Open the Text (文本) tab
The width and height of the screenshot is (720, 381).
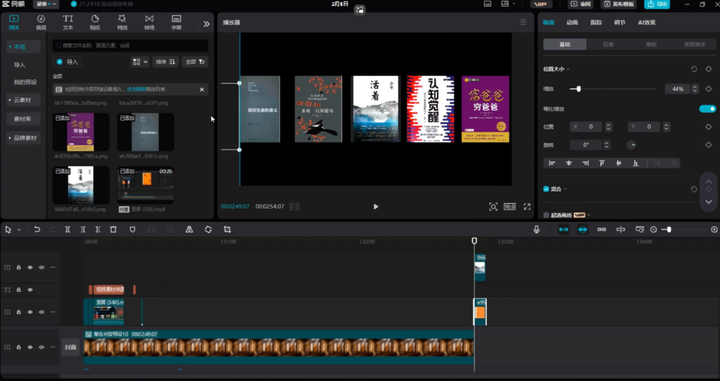point(68,22)
